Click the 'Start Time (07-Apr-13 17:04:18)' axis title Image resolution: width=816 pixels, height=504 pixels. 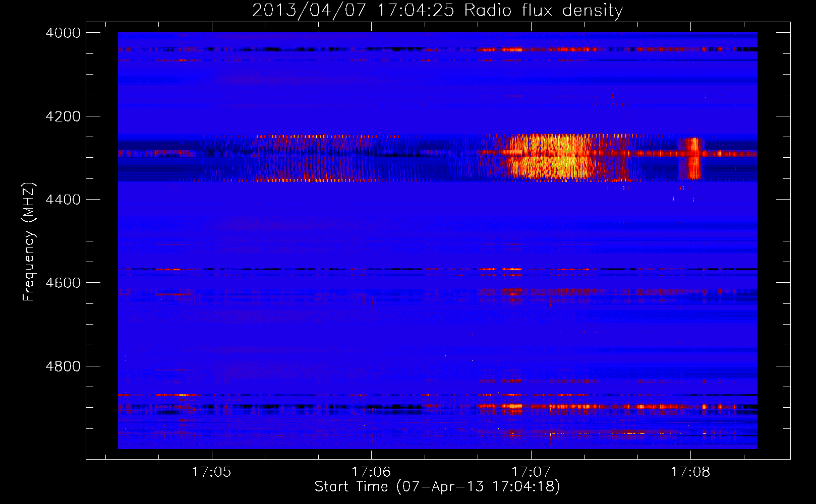[437, 487]
